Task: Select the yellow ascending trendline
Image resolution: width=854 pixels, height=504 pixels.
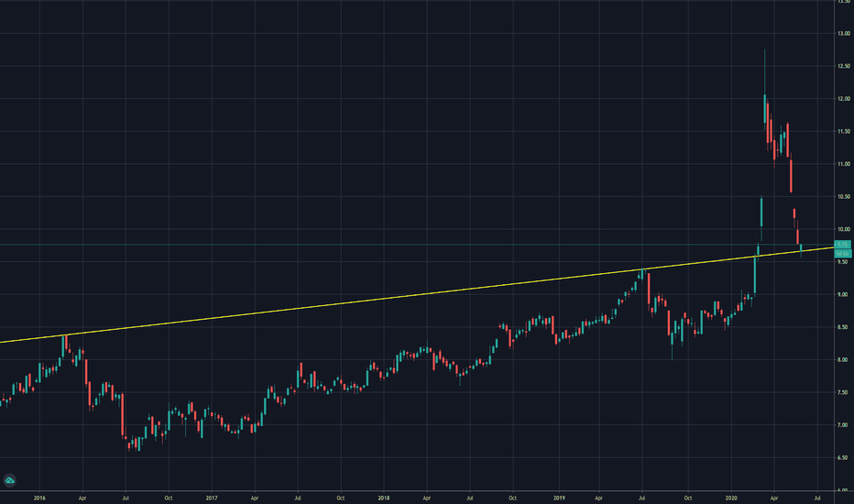Action: tap(417, 296)
